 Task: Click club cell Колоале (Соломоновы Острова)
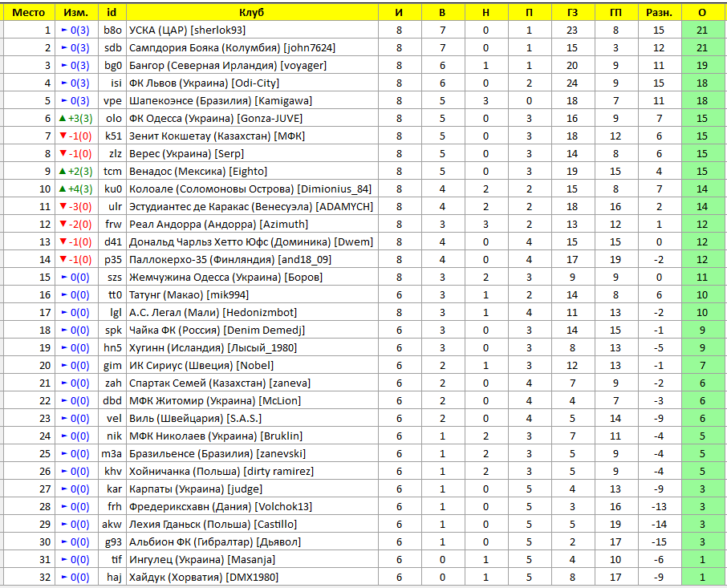tap(252, 189)
